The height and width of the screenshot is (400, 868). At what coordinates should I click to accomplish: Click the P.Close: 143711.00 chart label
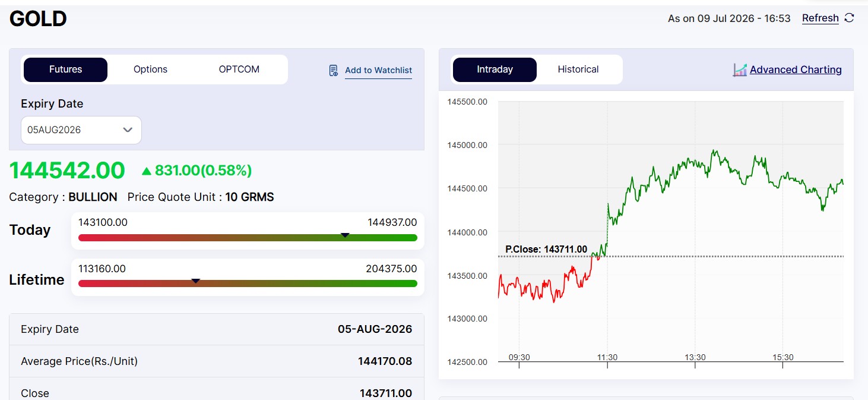(x=546, y=249)
